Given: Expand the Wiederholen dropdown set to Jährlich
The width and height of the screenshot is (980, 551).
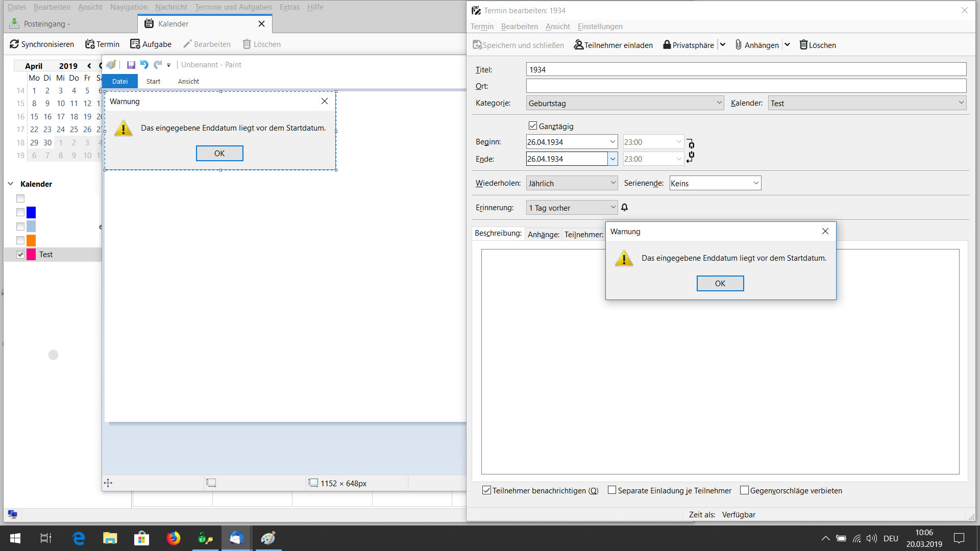Looking at the screenshot, I should 572,183.
